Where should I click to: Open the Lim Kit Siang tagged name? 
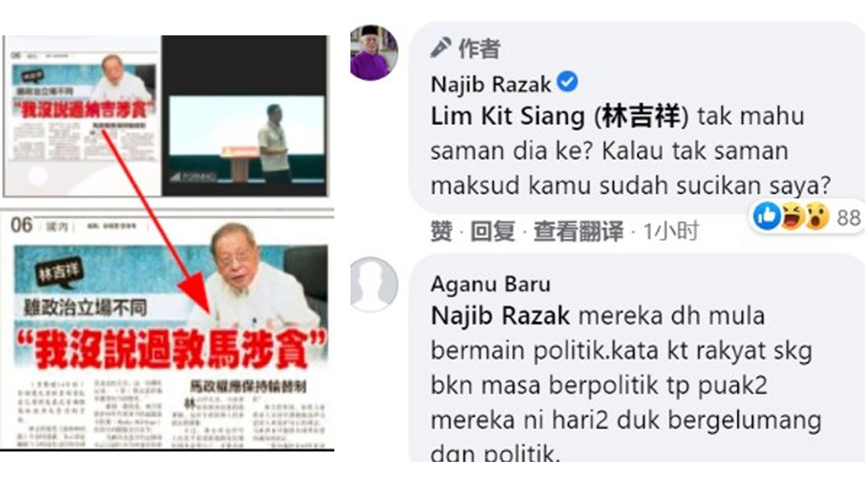click(559, 116)
